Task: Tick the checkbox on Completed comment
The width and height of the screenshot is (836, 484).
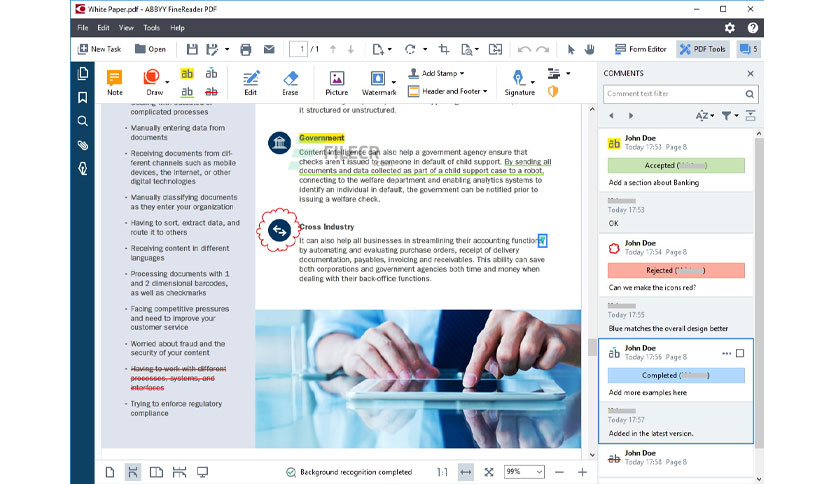Action: click(x=740, y=353)
